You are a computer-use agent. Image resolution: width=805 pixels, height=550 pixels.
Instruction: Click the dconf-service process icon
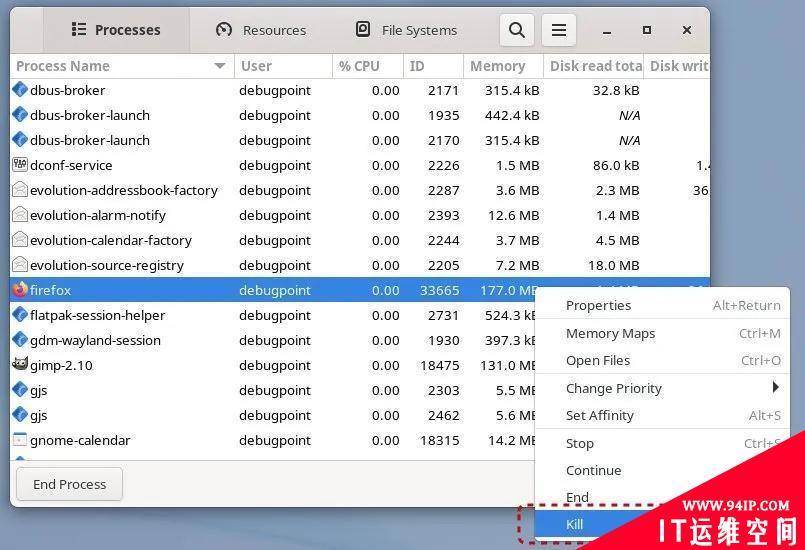point(20,165)
